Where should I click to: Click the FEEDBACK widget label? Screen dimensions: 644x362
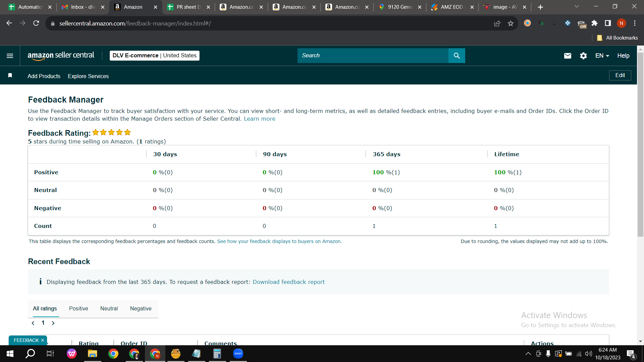pos(26,340)
